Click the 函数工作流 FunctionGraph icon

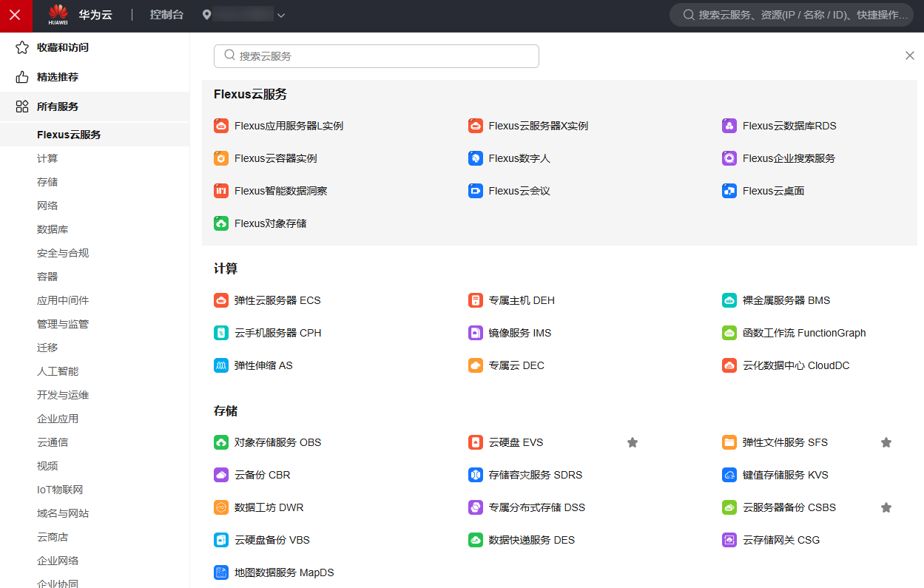(x=729, y=333)
